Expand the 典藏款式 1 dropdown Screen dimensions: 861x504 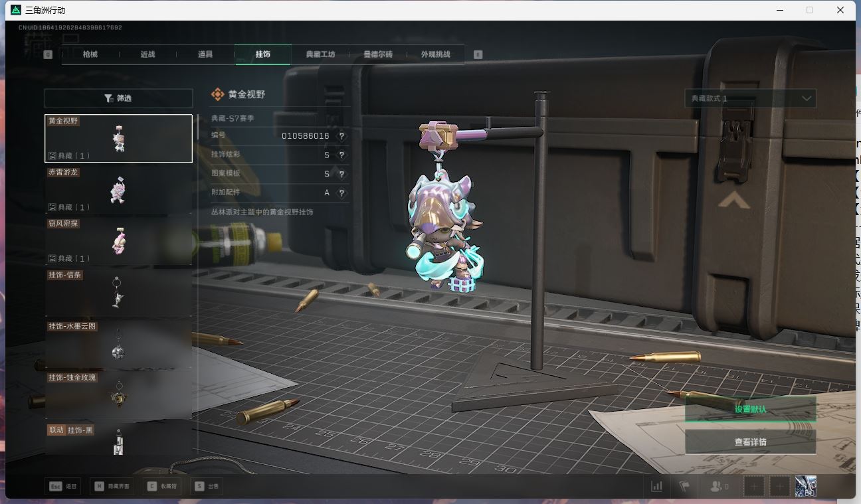click(x=750, y=98)
